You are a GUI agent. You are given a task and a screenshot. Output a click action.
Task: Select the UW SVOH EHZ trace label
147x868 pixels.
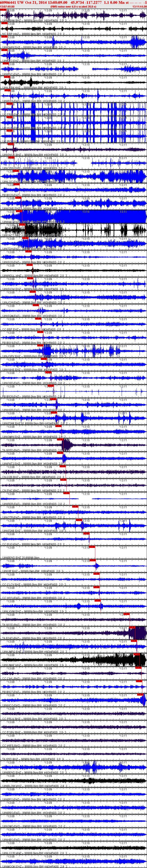click(34, 289)
